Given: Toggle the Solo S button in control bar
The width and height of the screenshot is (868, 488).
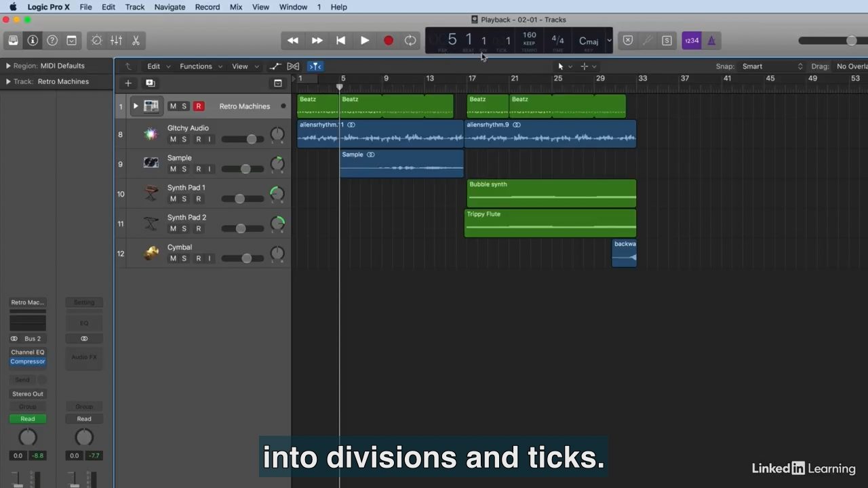Looking at the screenshot, I should tap(667, 41).
